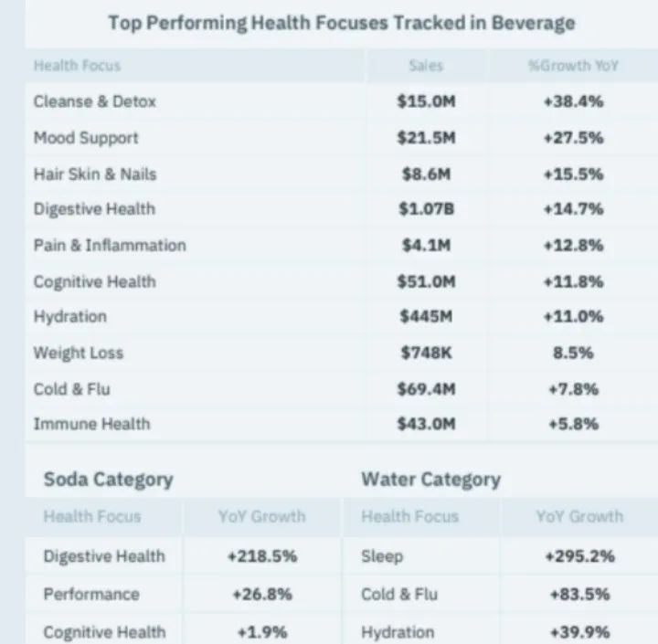Click the Performance row in Soda Category
This screenshot has height=644, width=658.
click(184, 595)
